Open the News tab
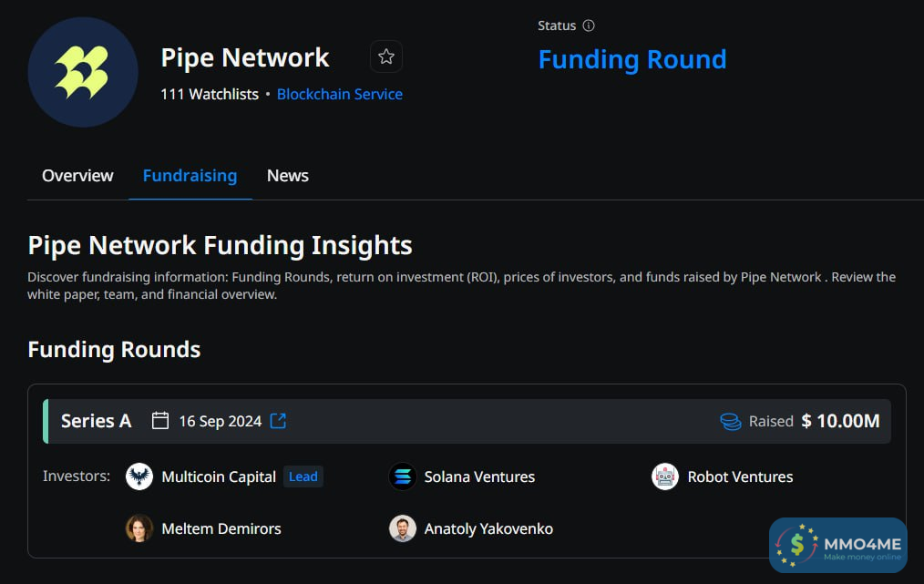Screen dimensions: 924x584 click(x=288, y=176)
